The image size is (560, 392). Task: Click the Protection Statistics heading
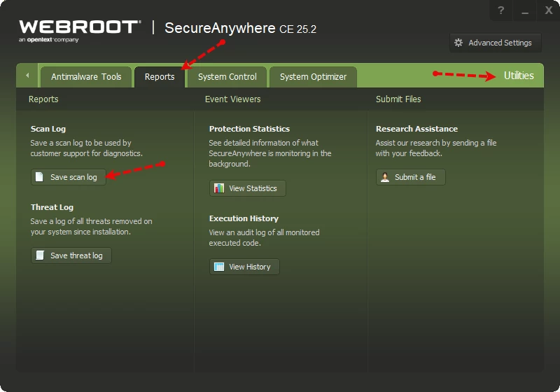pos(249,129)
